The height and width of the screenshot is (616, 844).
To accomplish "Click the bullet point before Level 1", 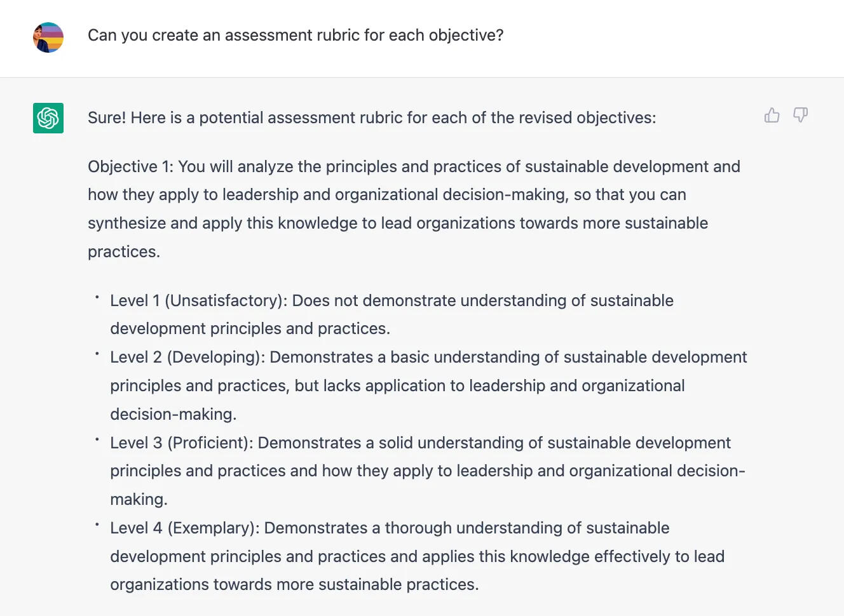I will point(97,297).
